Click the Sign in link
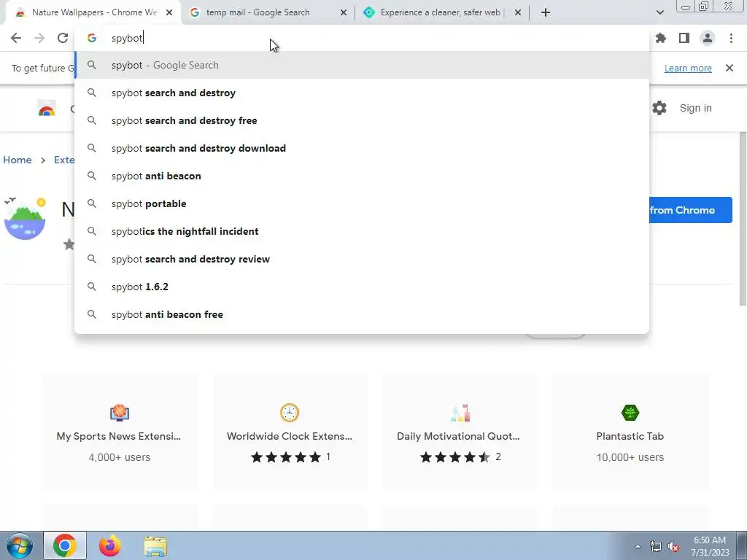 [x=695, y=108]
